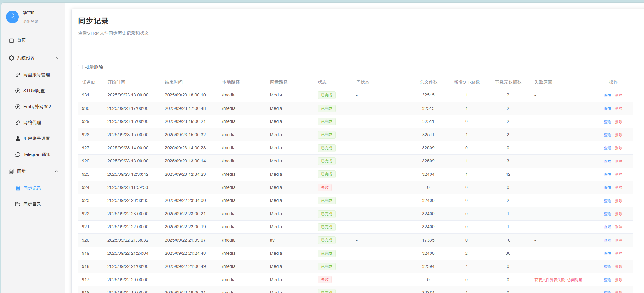Click the 任务ID column header
The image size is (644, 293).
[89, 82]
